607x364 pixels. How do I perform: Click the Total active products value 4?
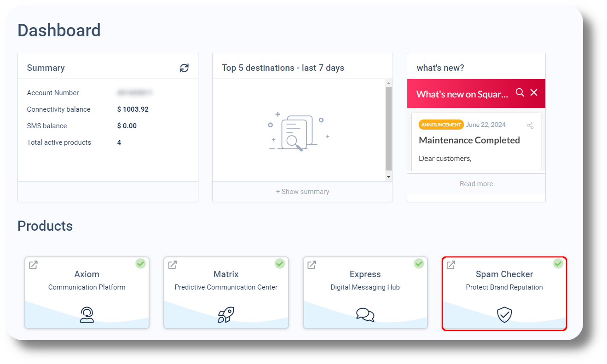(119, 142)
